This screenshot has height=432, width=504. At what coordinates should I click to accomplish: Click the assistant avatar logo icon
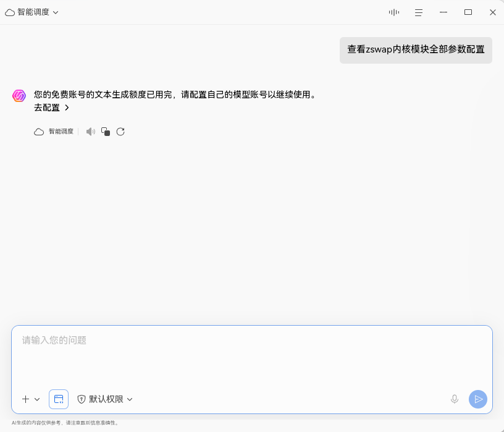click(x=19, y=96)
